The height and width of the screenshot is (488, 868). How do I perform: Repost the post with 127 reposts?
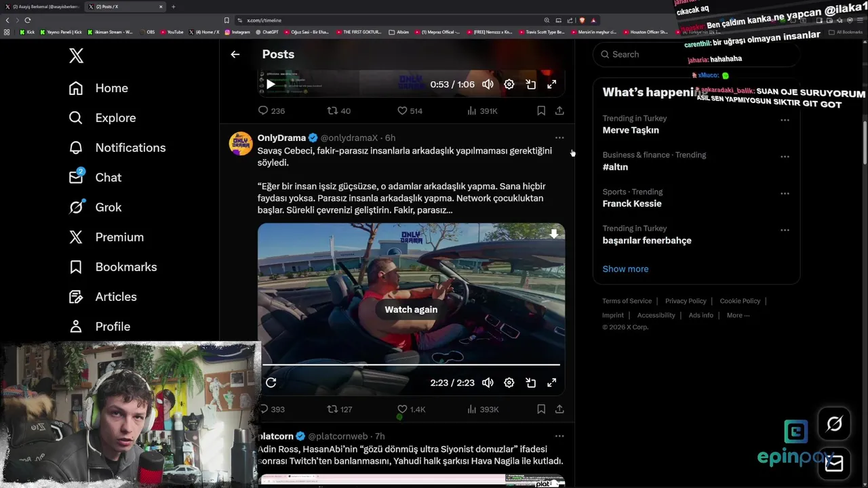point(340,409)
